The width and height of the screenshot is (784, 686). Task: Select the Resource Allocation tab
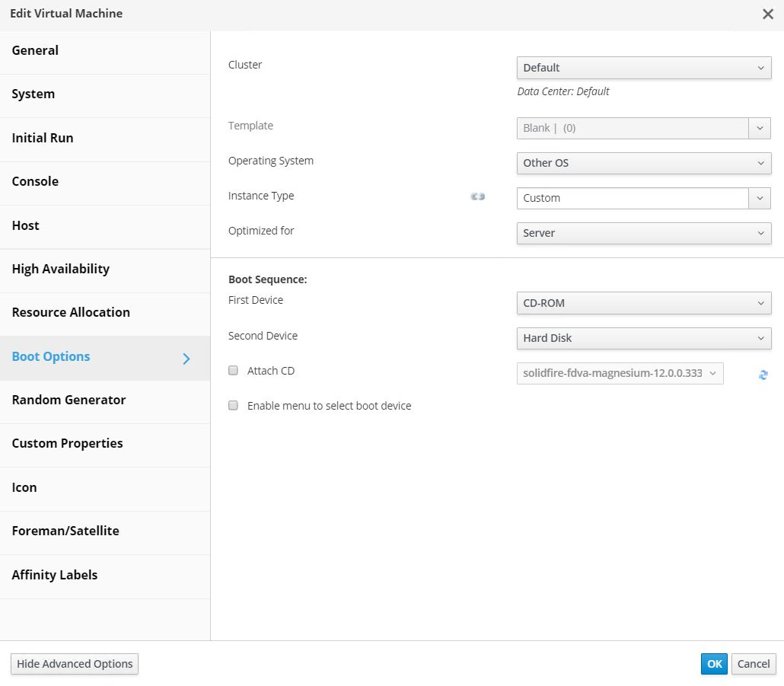click(x=71, y=312)
